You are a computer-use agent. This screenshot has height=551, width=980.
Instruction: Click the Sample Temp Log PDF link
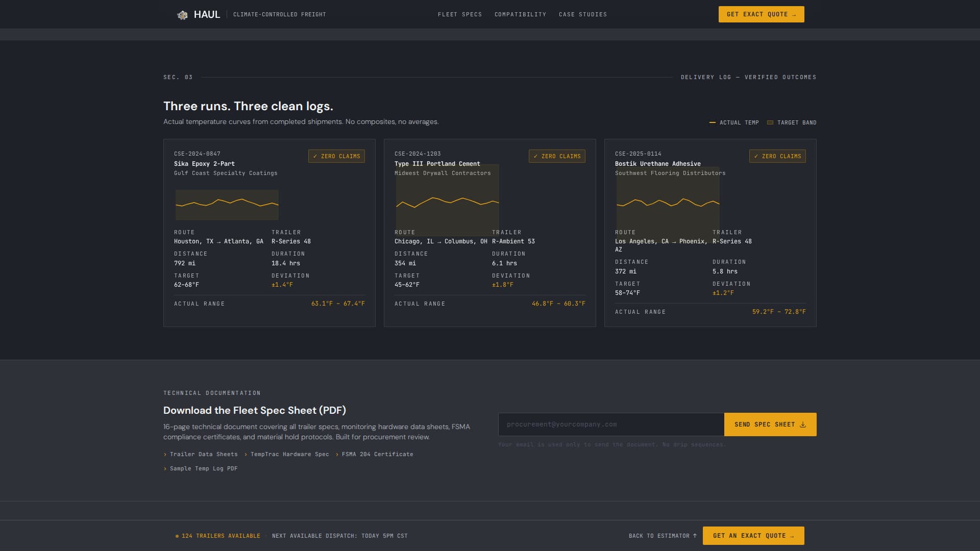tap(204, 468)
